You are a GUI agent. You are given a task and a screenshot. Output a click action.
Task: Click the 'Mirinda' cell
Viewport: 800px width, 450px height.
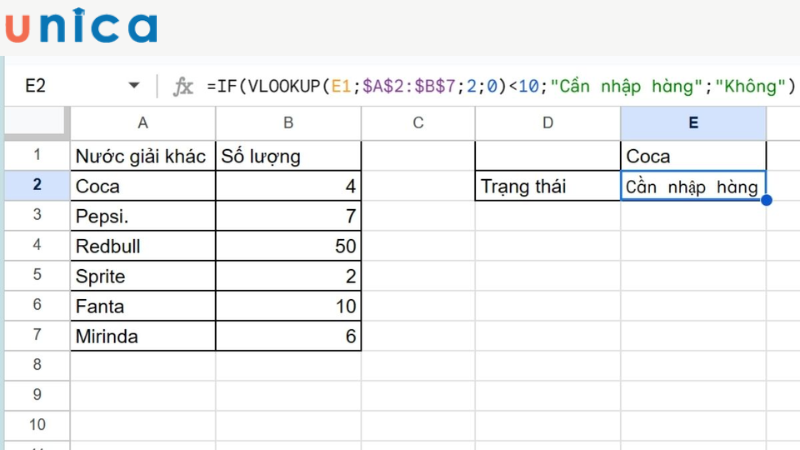pos(143,336)
